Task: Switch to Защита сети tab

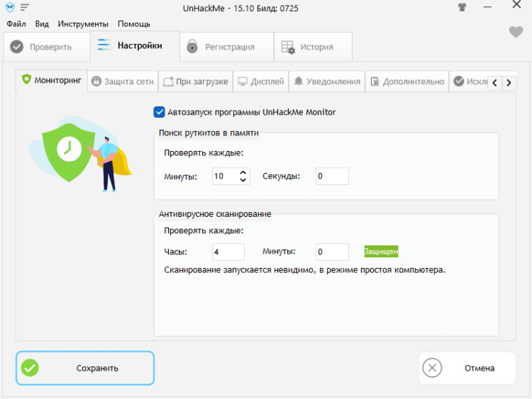Action: pyautogui.click(x=123, y=82)
